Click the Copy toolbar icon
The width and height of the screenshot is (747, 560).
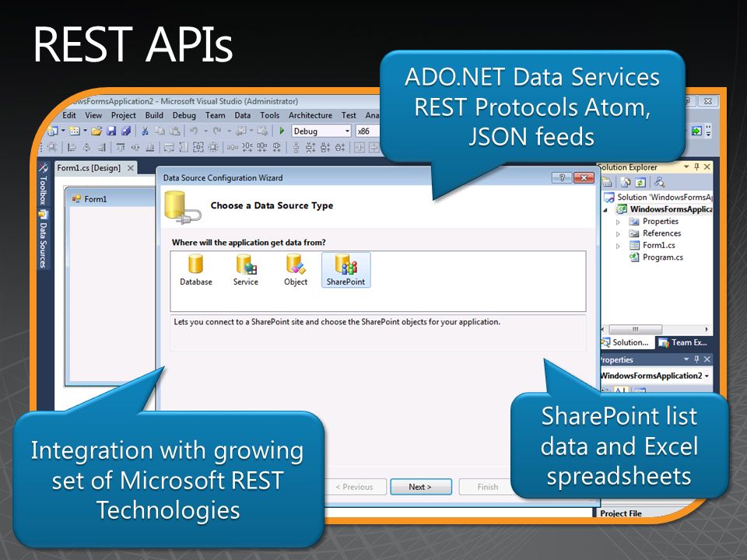(160, 131)
